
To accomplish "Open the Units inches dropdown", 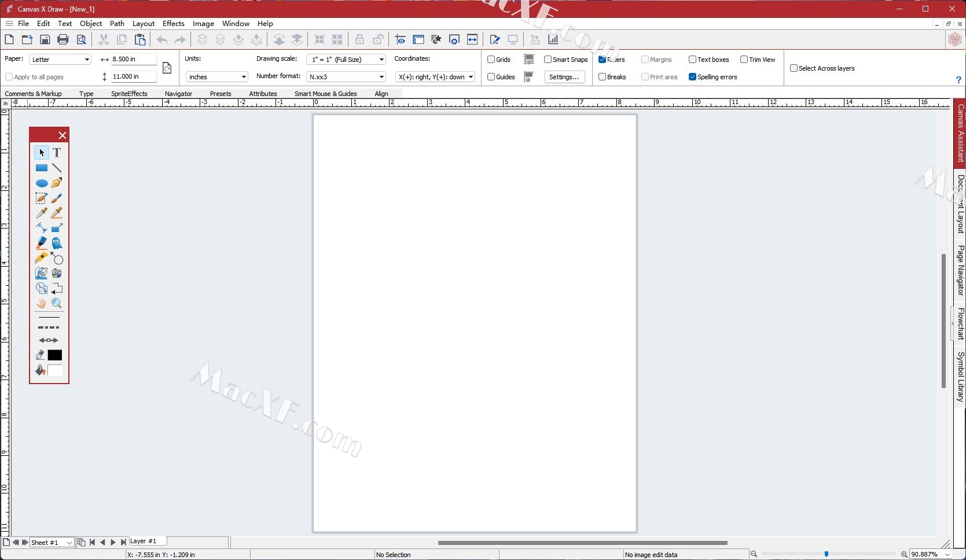I will pyautogui.click(x=216, y=77).
